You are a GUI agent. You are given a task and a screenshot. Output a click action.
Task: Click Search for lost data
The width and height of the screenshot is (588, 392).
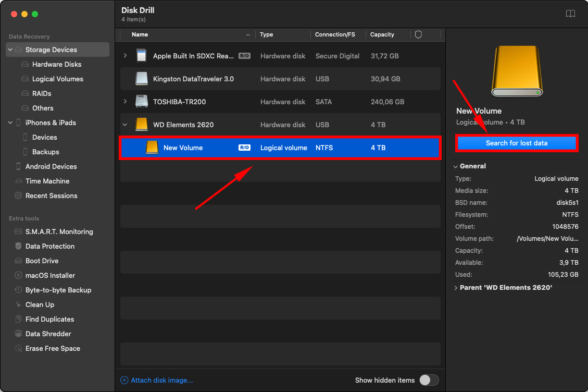tap(516, 143)
